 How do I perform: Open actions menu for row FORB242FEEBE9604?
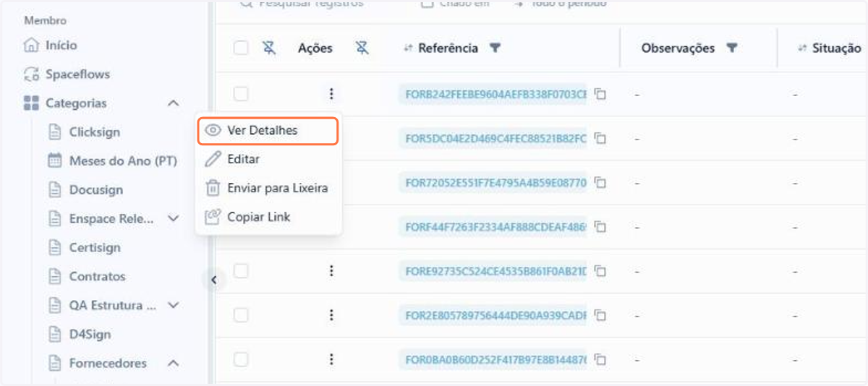(x=331, y=94)
